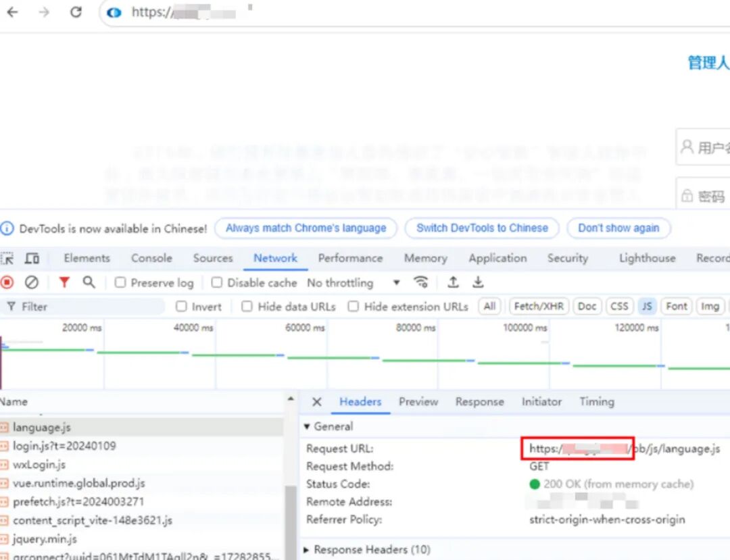Open network conditions wifi icon

pos(421,282)
